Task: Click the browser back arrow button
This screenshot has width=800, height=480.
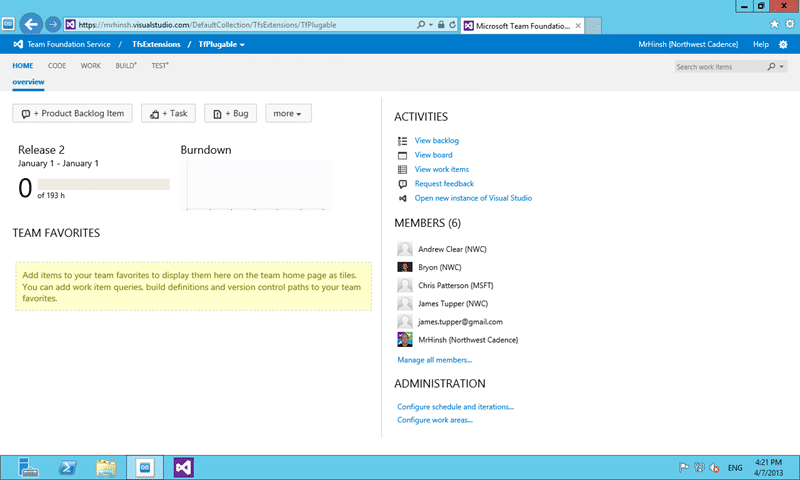Action: 31,24
